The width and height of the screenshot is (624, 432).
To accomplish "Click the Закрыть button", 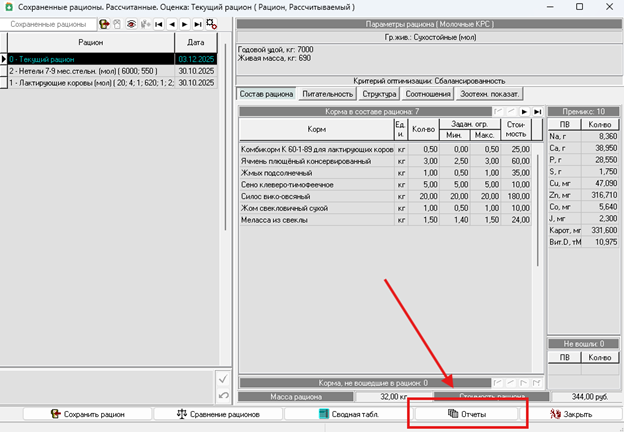I will [x=571, y=414].
